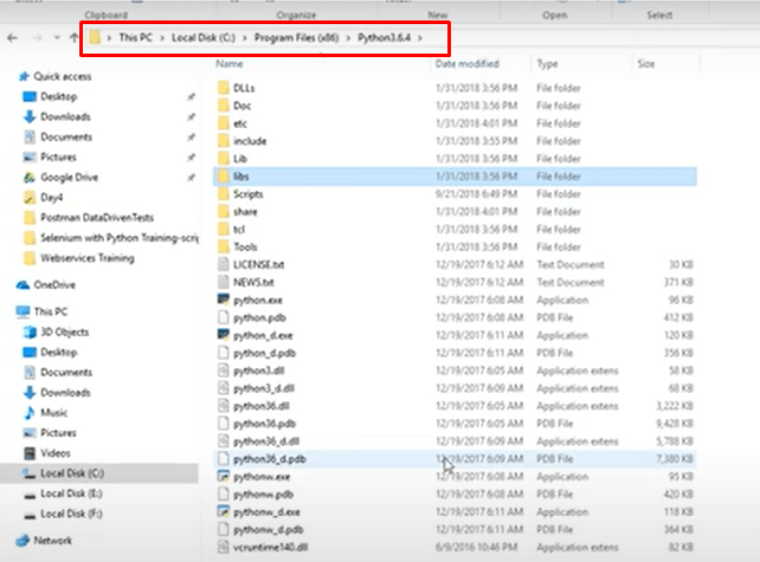Select the etc folder
Image resolution: width=760 pixels, height=562 pixels.
240,124
